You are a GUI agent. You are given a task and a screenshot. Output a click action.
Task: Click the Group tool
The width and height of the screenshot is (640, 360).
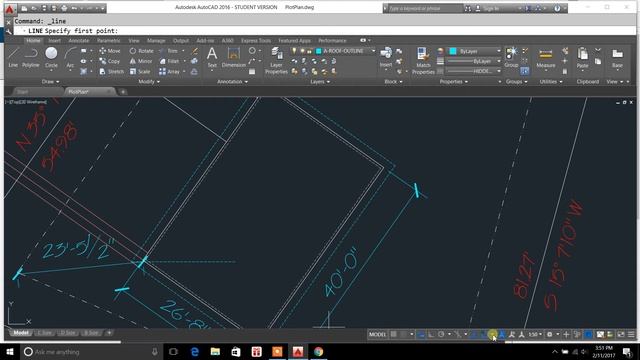511,57
